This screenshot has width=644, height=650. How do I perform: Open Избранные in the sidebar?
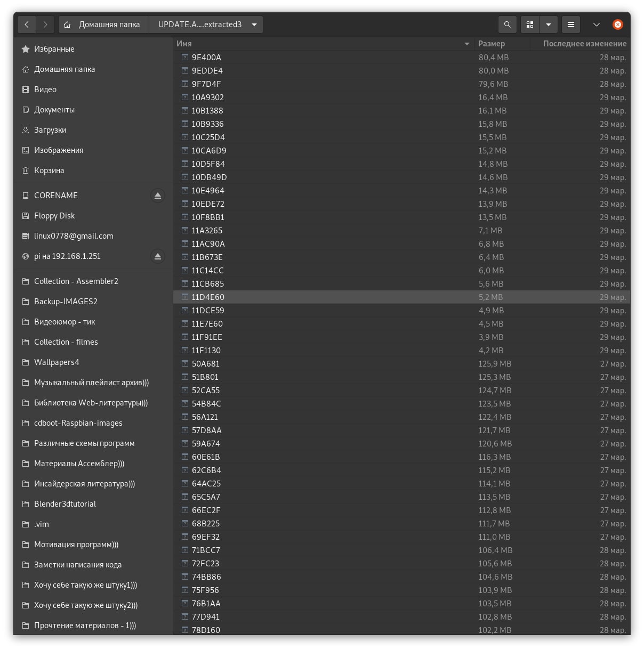point(93,49)
